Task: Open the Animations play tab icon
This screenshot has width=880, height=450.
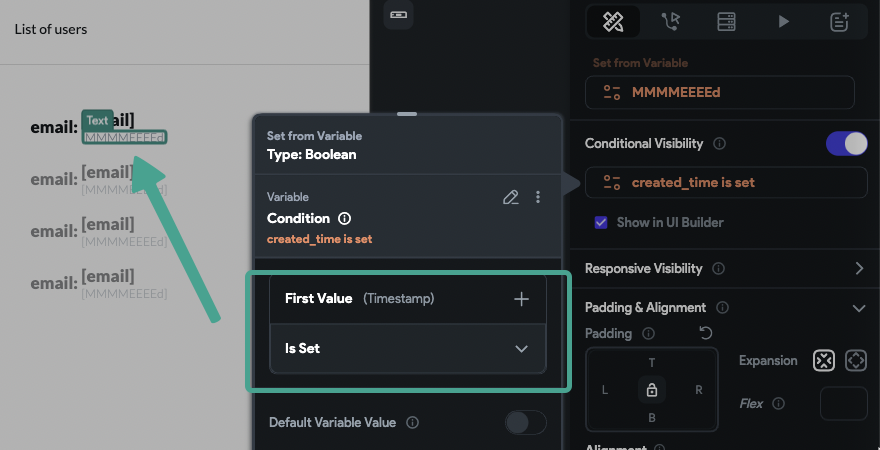Action: (783, 22)
